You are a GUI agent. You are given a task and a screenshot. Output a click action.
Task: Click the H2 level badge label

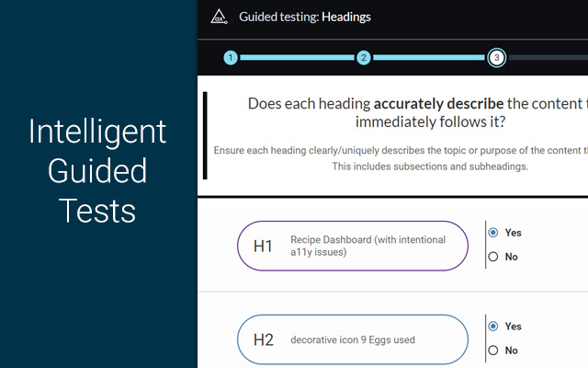[264, 339]
